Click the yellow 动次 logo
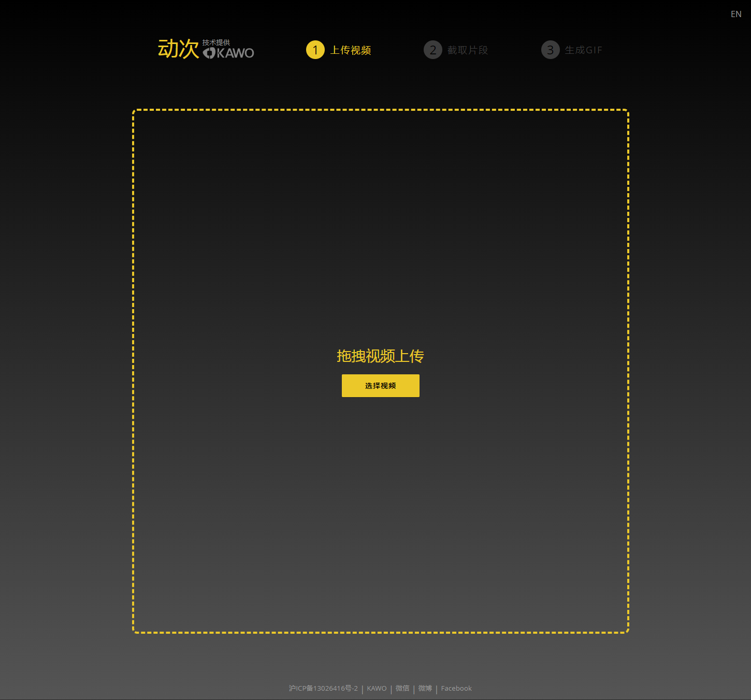This screenshot has width=751, height=700. click(x=178, y=49)
